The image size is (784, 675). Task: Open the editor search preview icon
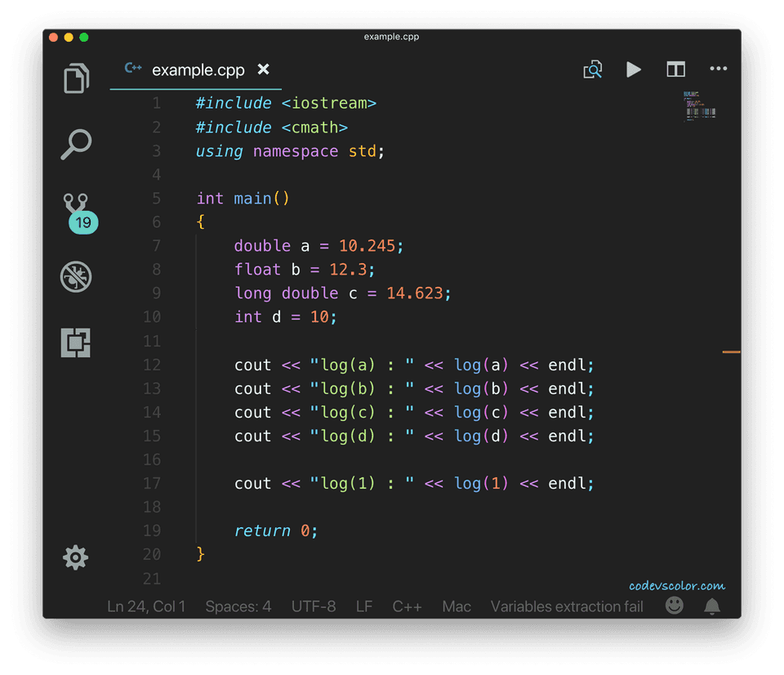(x=593, y=69)
